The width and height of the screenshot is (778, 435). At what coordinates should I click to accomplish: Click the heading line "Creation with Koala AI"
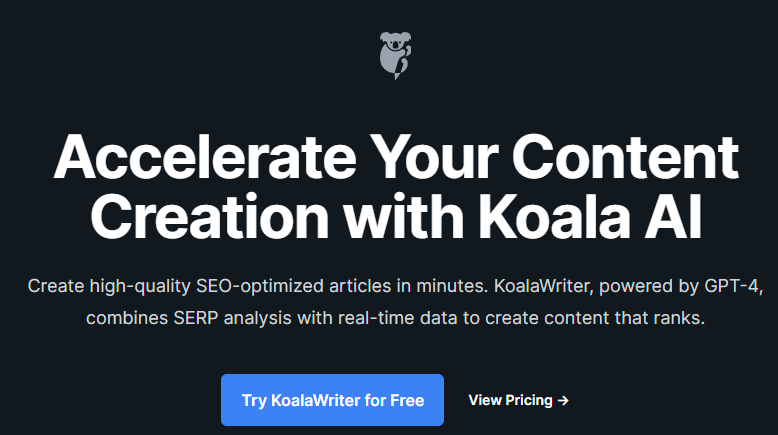(396, 217)
